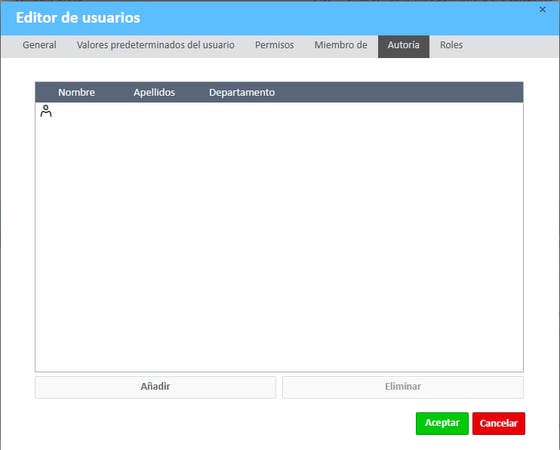Open the Permisos tab
The image size is (560, 450).
(274, 45)
